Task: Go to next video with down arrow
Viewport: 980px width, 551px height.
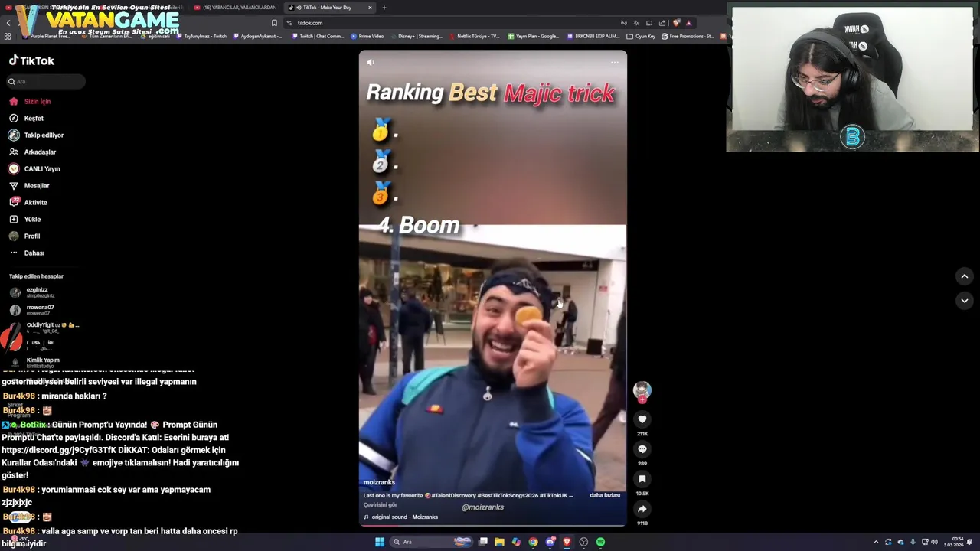Action: pos(965,301)
